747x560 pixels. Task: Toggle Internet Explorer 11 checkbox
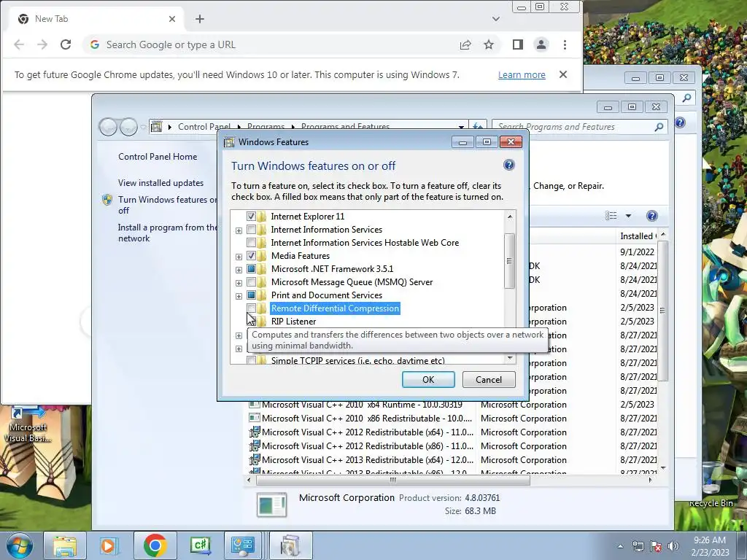coord(251,216)
